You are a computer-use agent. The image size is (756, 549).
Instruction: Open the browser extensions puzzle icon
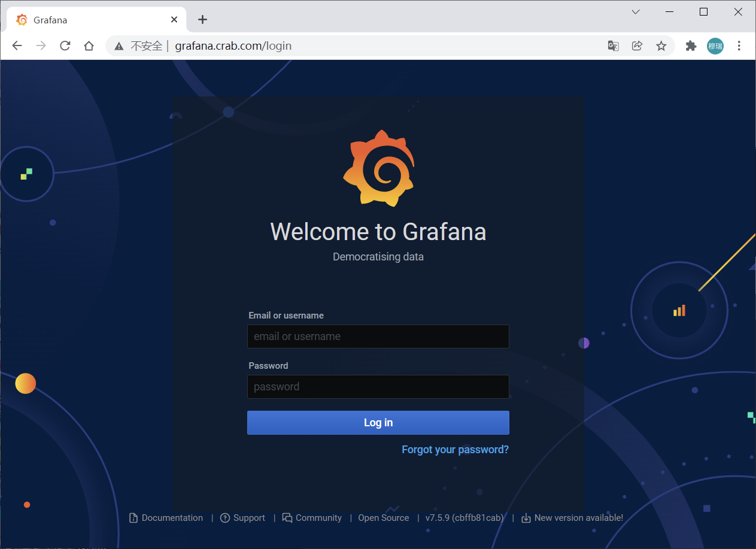tap(691, 46)
